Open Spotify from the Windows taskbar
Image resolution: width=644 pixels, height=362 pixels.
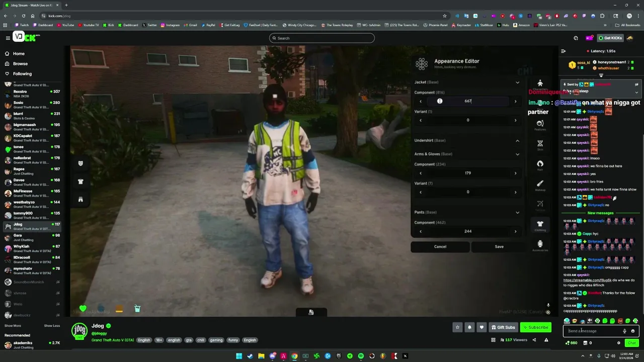361,356
